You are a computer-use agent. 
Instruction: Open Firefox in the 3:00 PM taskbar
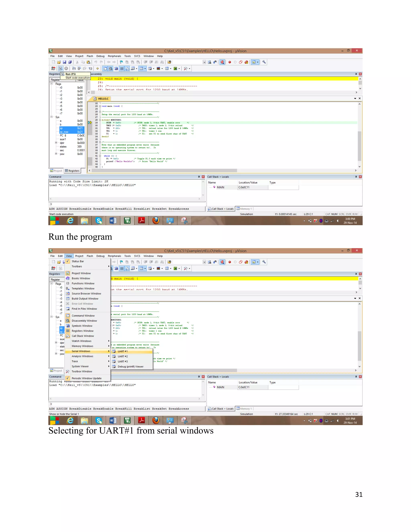click(x=156, y=221)
